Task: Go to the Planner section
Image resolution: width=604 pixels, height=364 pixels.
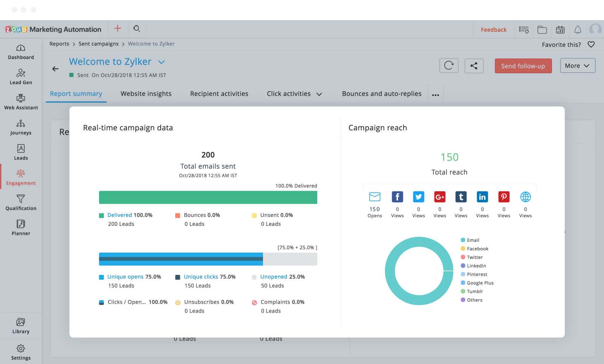Action: point(21,228)
